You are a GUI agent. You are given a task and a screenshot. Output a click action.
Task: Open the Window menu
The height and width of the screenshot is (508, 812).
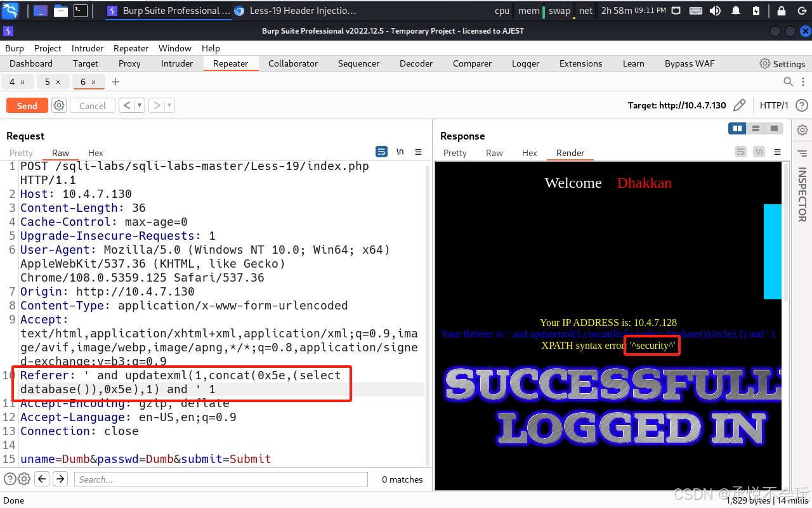pos(175,48)
